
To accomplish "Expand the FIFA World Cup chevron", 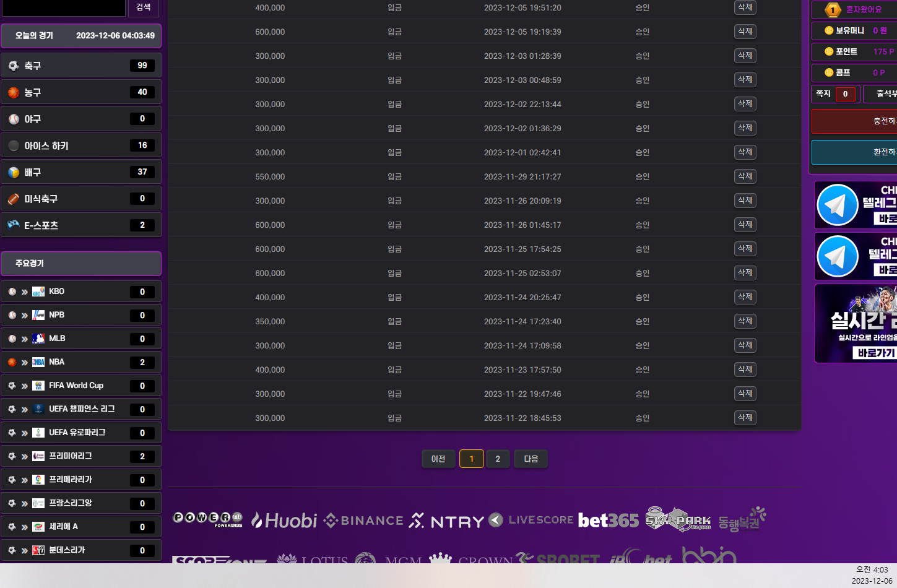I will (x=25, y=386).
